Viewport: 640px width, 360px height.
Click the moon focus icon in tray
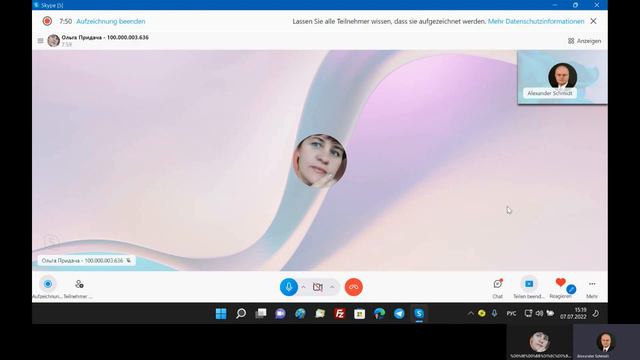[596, 313]
